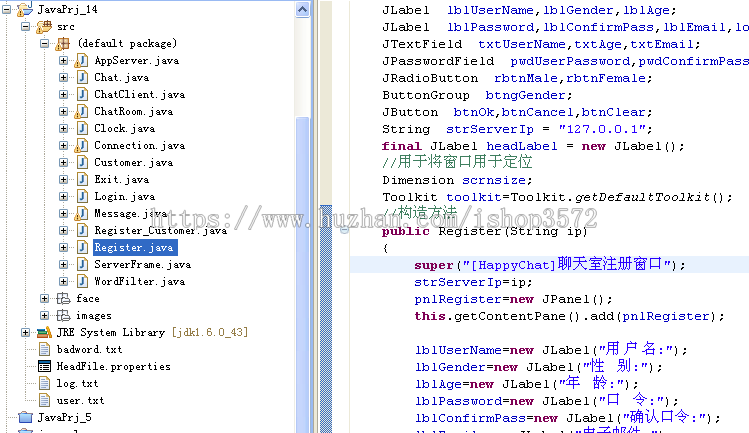Select WordFilter.java file name

pos(139,281)
